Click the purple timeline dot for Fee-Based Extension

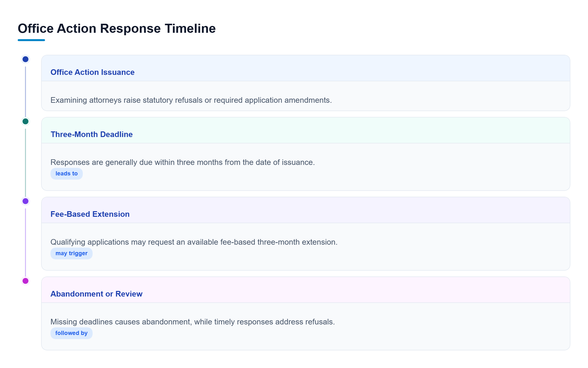25,201
